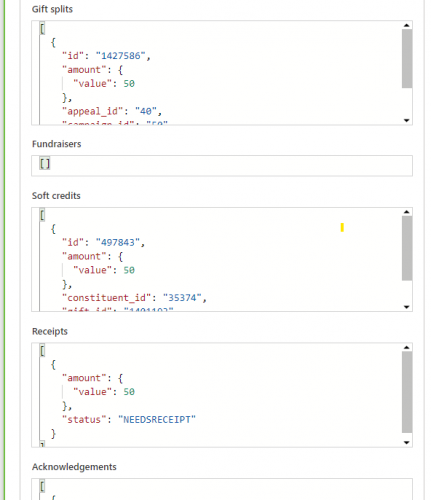
Task: Click the Soft credits scrollbar thumb
Action: pos(407,248)
